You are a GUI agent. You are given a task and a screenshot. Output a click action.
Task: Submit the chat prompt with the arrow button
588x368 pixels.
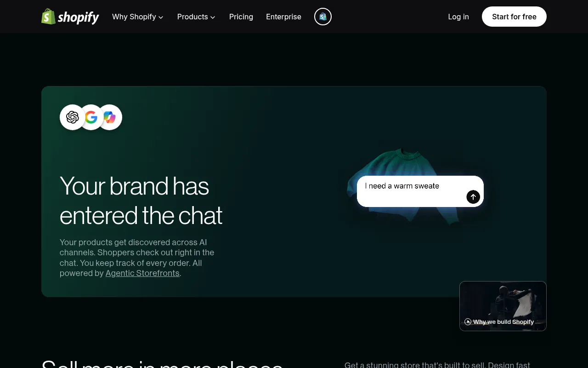473,197
